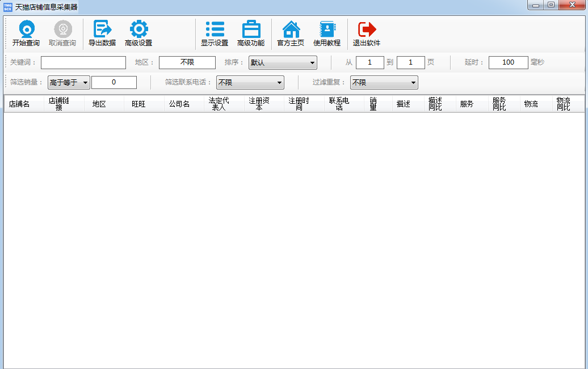
Task: Select the starting page number field after 从
Action: click(369, 62)
